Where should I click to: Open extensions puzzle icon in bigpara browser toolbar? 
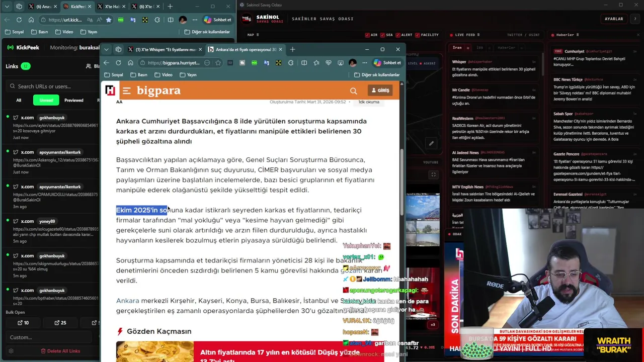(291, 63)
